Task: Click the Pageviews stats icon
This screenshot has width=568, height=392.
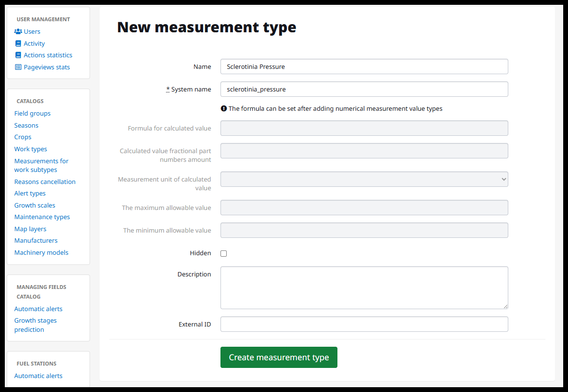Action: tap(18, 67)
